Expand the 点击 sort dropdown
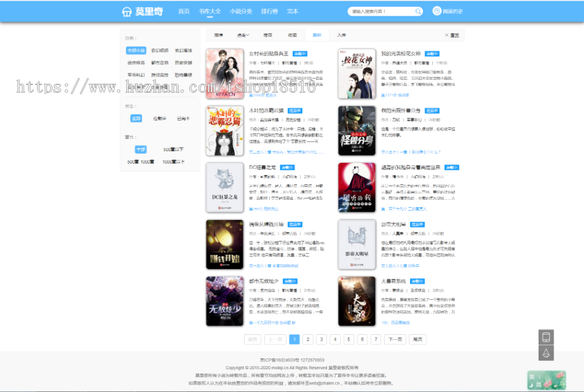This screenshot has height=392, width=584. [x=243, y=35]
